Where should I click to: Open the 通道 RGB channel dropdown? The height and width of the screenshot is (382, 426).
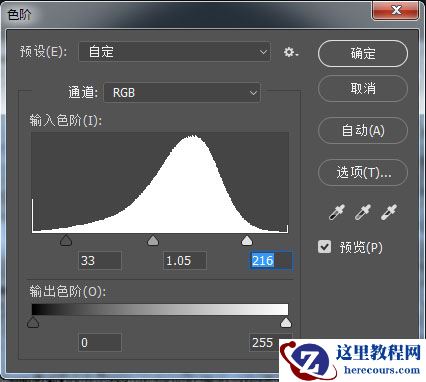pyautogui.click(x=182, y=92)
